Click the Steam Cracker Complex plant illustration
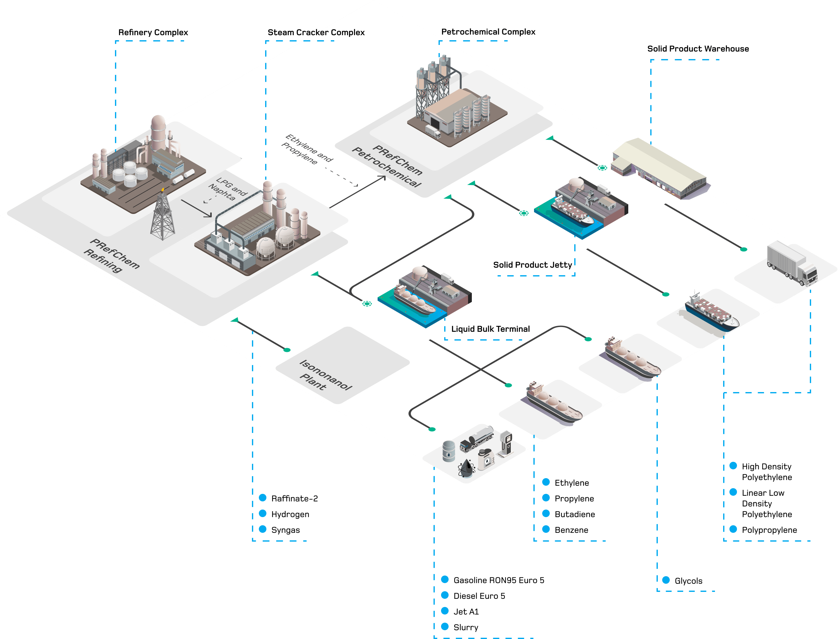Image resolution: width=840 pixels, height=639 pixels. point(257,228)
